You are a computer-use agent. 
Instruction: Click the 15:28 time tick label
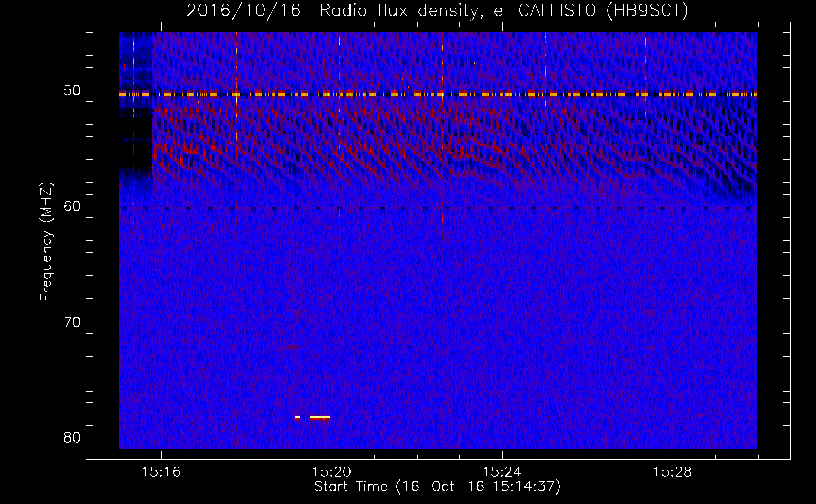pyautogui.click(x=672, y=472)
